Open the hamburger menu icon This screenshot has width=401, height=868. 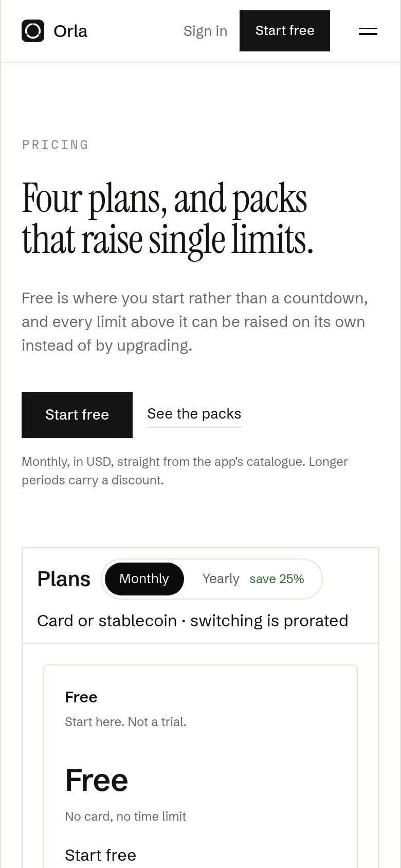[x=368, y=31]
